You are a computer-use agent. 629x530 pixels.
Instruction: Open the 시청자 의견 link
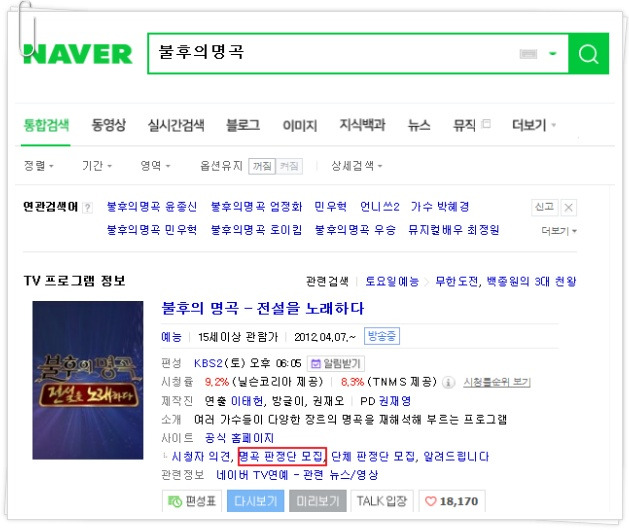pyautogui.click(x=201, y=456)
